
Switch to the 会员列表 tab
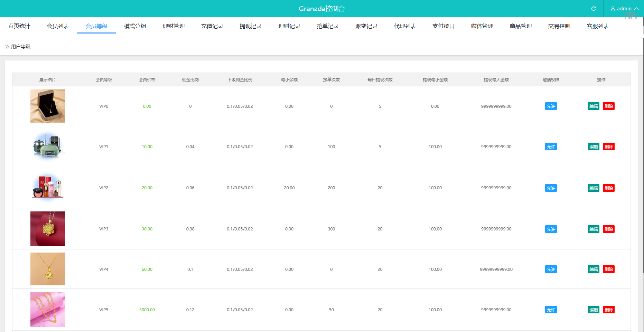click(58, 26)
